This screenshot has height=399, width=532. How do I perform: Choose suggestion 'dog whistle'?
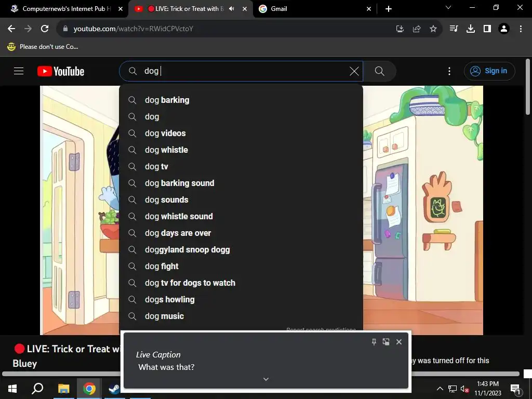(241, 150)
